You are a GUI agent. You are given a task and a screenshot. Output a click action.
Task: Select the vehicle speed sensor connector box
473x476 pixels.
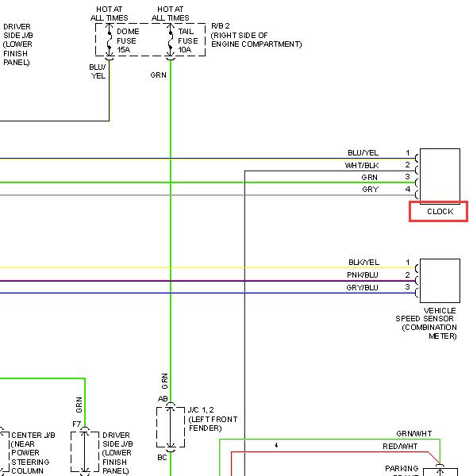click(x=440, y=281)
